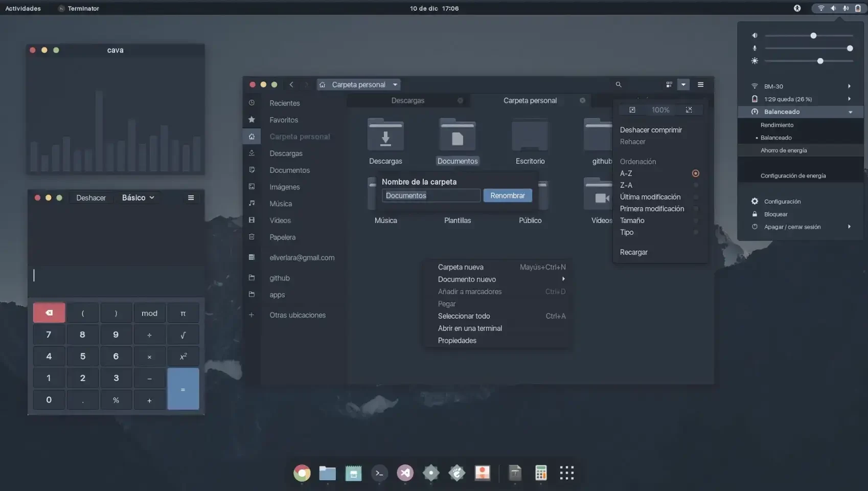Open the view options dropdown in toolbar

pos(683,84)
